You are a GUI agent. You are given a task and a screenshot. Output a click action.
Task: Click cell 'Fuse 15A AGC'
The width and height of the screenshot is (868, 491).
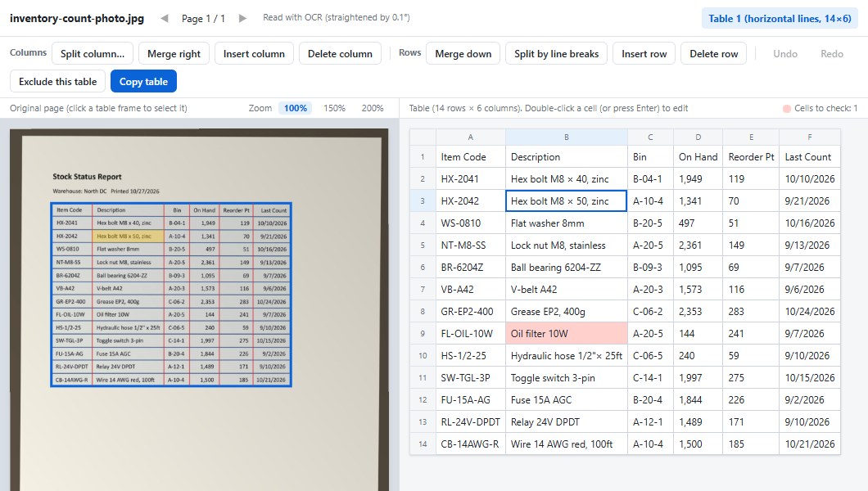pos(567,400)
